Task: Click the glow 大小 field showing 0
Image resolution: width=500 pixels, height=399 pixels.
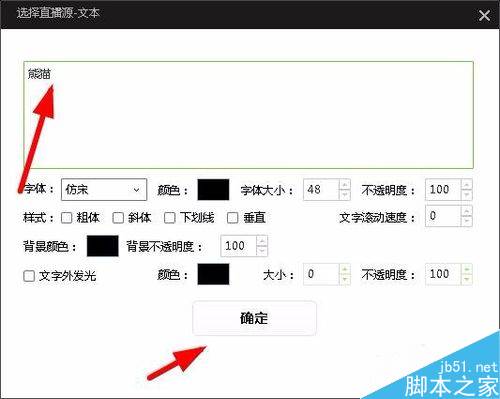Action: [x=321, y=274]
